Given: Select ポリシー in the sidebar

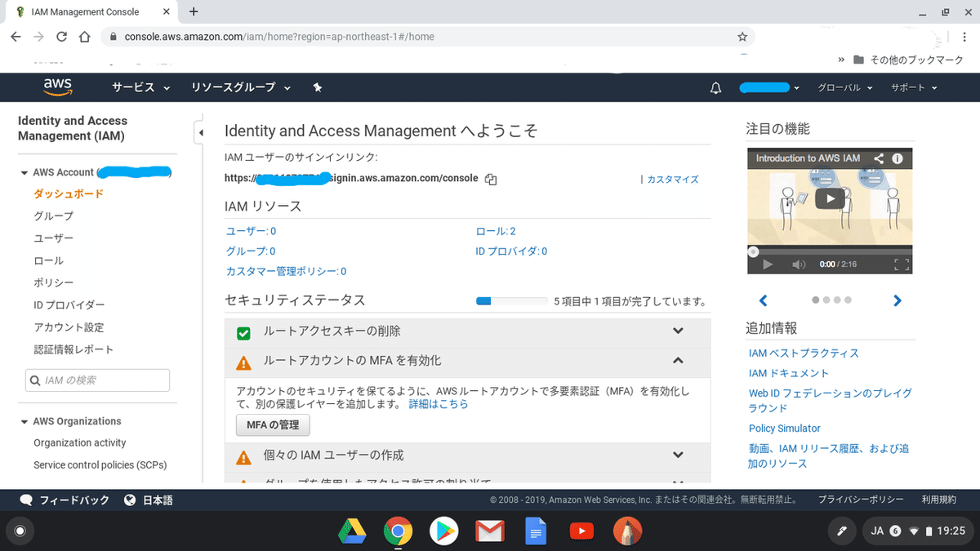Looking at the screenshot, I should (53, 282).
